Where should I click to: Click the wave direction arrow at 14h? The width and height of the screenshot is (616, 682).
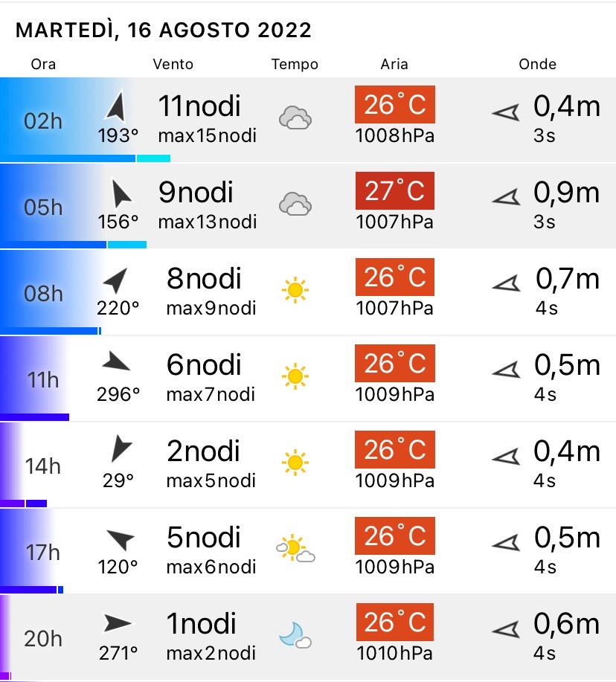pyautogui.click(x=506, y=456)
